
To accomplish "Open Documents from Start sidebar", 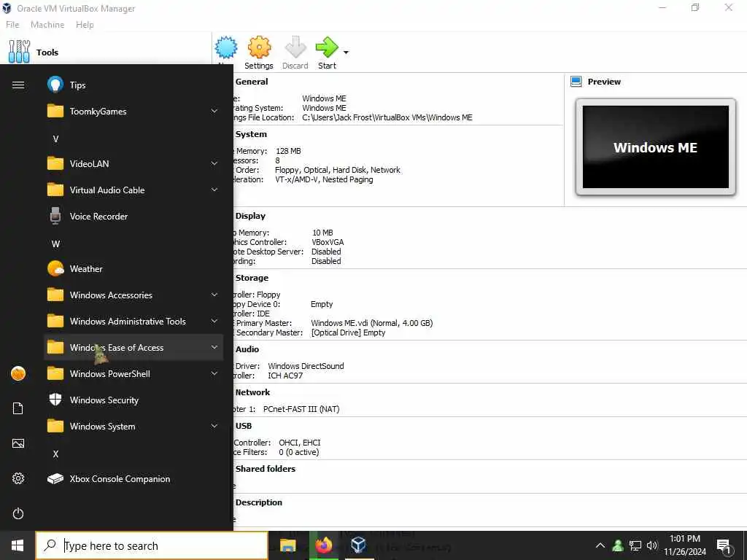I will (18, 408).
